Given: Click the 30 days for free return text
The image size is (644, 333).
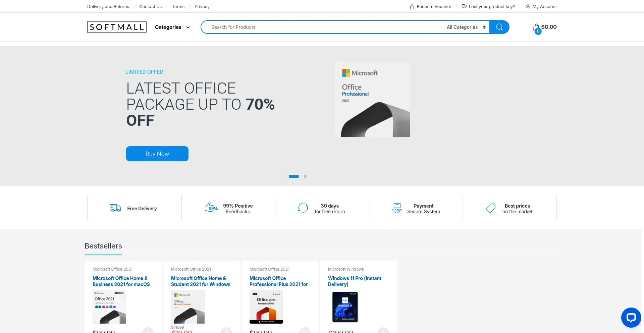Looking at the screenshot, I should click(330, 209).
